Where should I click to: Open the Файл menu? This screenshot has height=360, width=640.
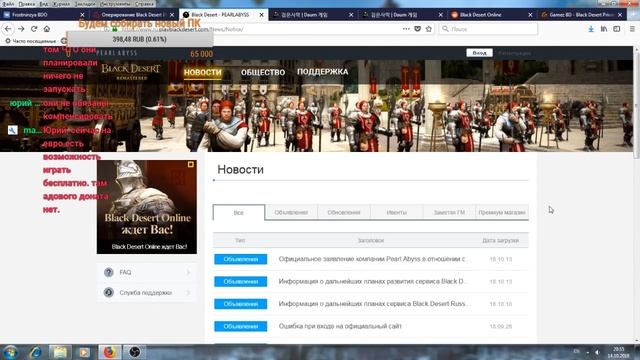tap(8, 4)
